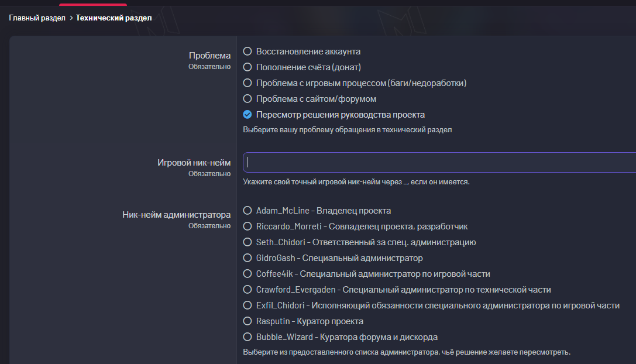Choose Riccardo_Morreti as the administrator
Screen dimensions: 636x364
247,226
